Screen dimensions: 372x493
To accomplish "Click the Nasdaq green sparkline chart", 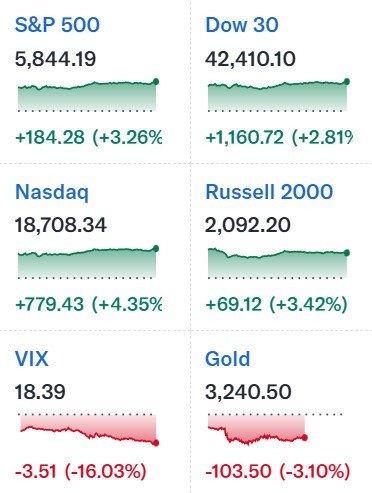I will click(x=88, y=262).
